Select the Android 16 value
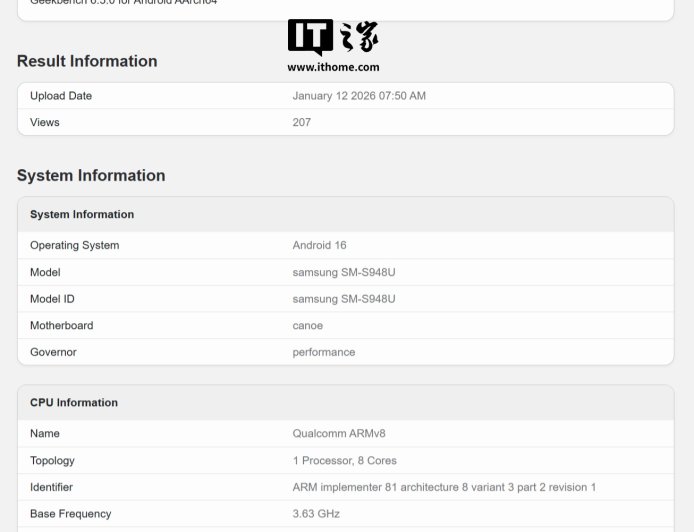The width and height of the screenshot is (694, 532). point(319,245)
